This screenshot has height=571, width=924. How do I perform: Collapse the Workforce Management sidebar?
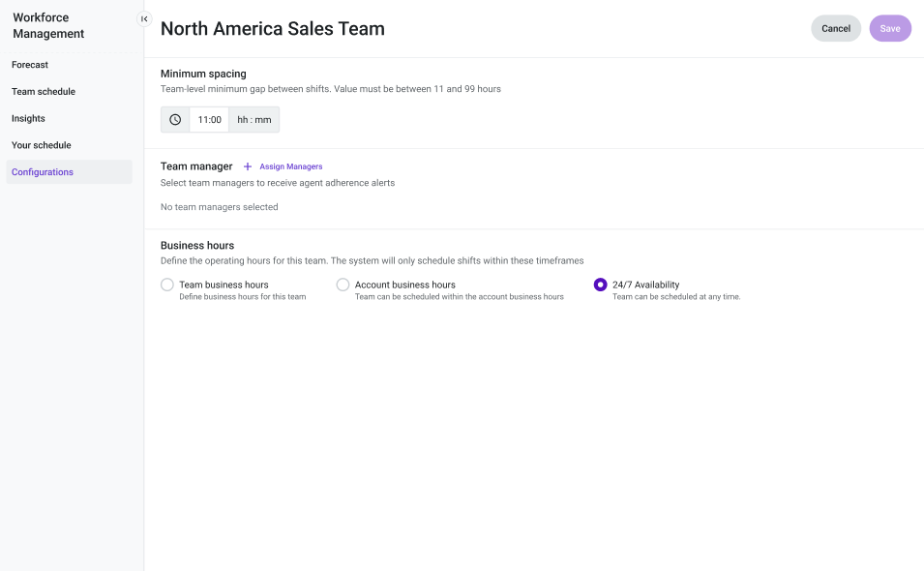coord(144,18)
